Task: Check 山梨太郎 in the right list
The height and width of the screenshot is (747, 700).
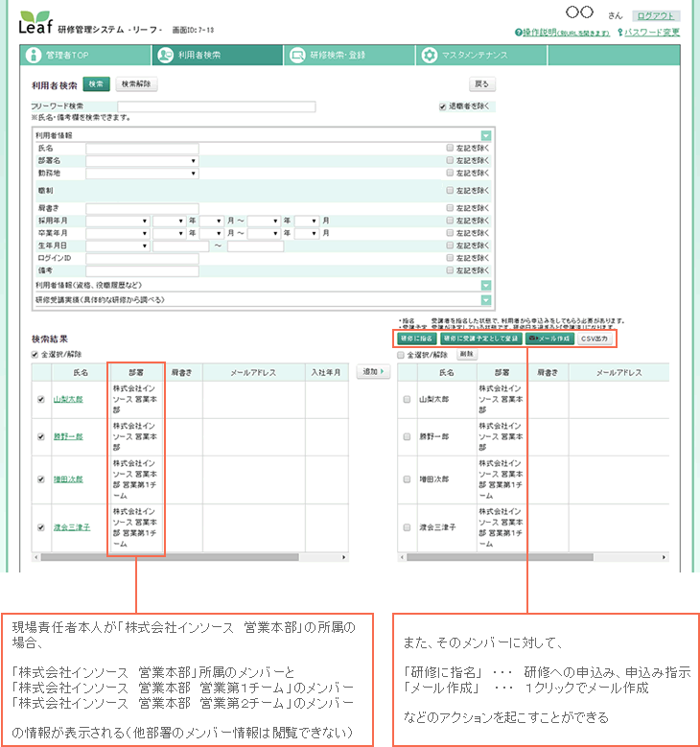Action: [407, 399]
